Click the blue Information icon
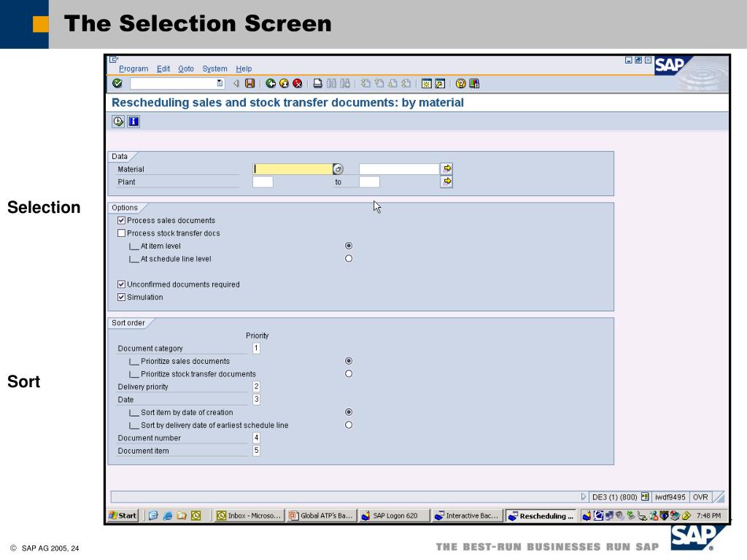The image size is (747, 560). pos(133,122)
